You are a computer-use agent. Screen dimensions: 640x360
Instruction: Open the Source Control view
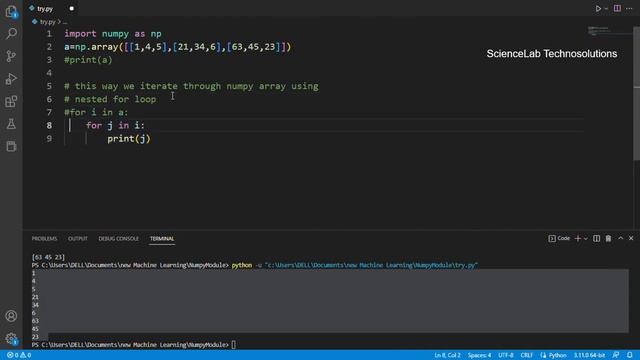point(11,56)
